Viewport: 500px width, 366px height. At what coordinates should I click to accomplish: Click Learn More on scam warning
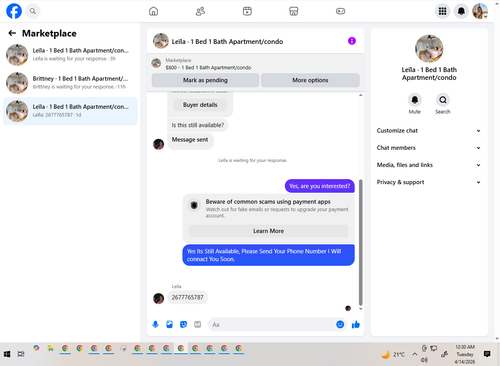click(268, 231)
